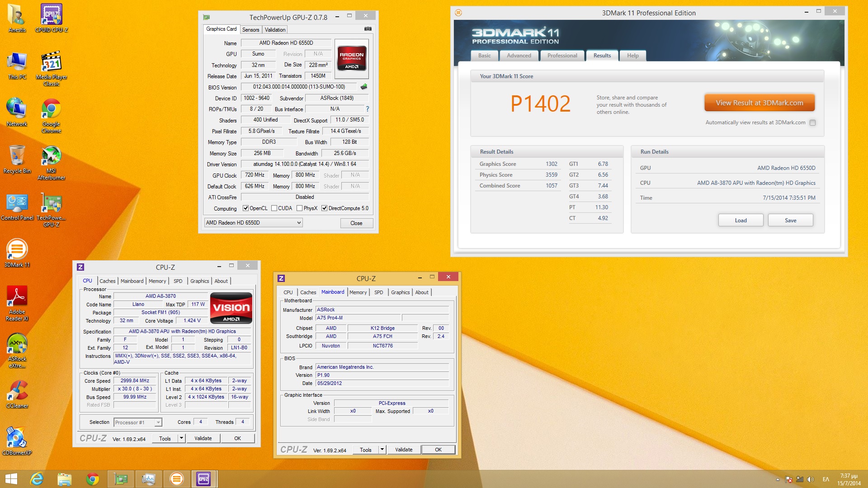This screenshot has width=868, height=488.
Task: Open the Anestis user folder icon
Action: click(17, 18)
